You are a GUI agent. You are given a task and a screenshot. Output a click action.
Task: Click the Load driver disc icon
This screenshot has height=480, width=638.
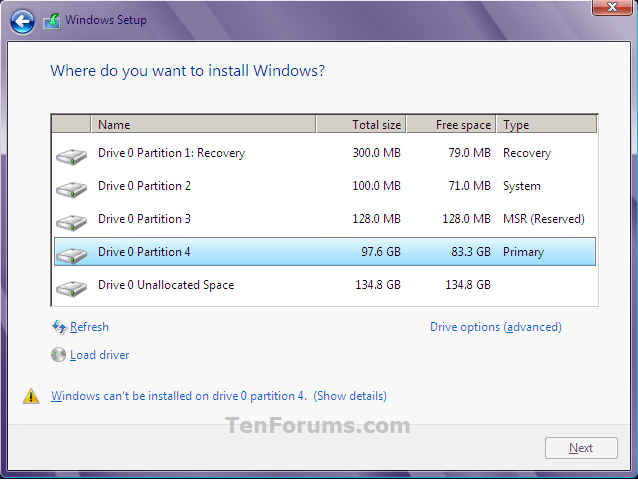tap(58, 355)
